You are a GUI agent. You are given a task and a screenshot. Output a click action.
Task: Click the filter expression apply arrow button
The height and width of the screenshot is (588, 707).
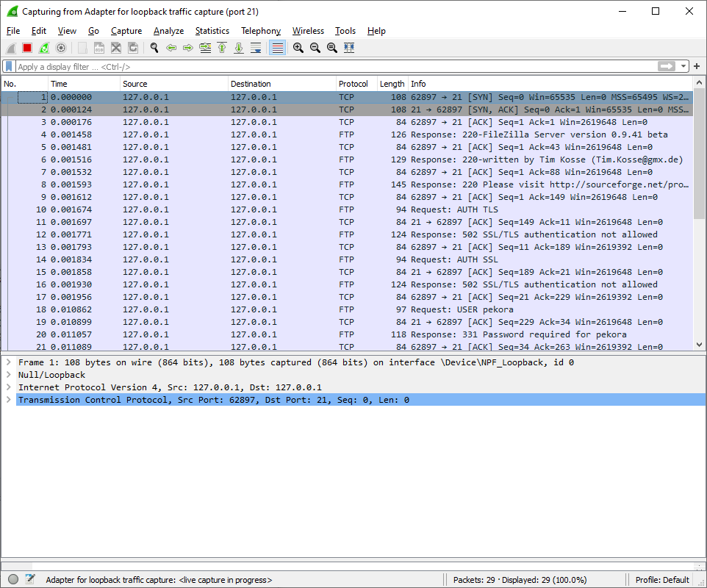coord(668,65)
